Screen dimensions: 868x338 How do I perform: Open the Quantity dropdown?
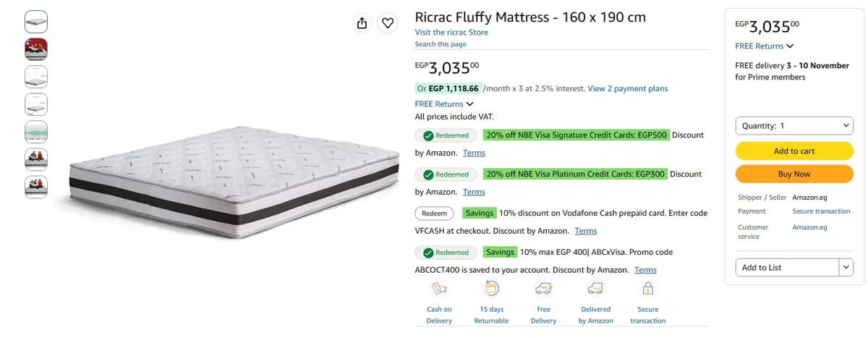point(794,126)
